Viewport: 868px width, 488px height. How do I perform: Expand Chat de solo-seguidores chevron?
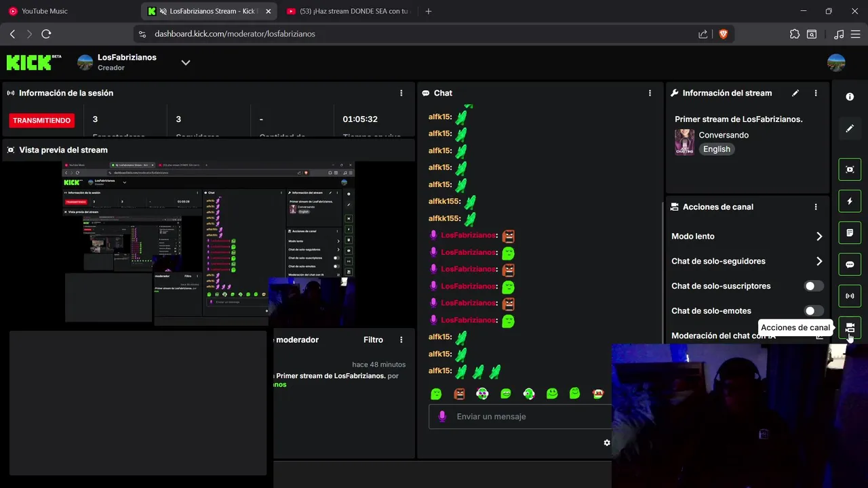point(819,261)
